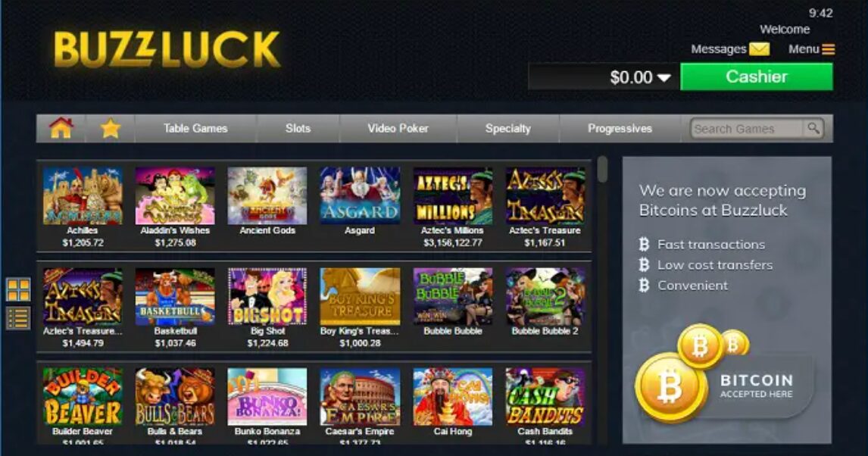Open the hamburger Menu icon
868x456 pixels.
point(828,49)
